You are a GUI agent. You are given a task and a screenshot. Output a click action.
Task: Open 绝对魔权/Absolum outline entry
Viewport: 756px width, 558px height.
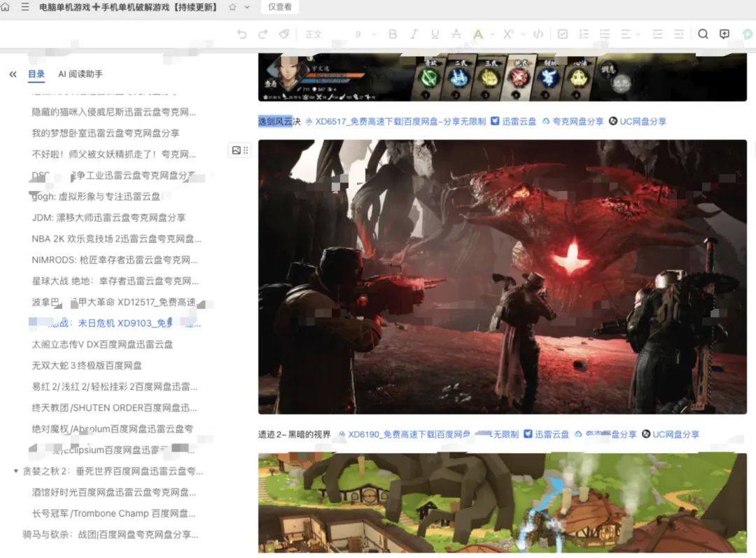[112, 428]
